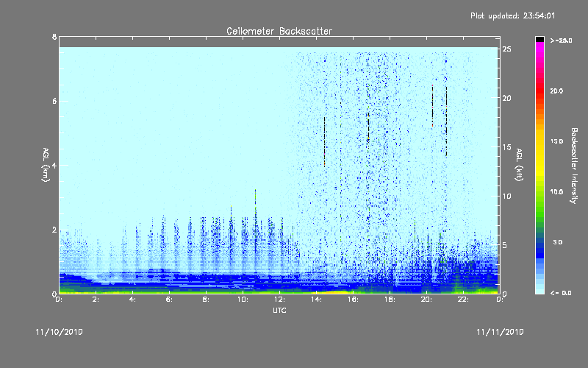Click the '10.0' colorbar tick label
The image size is (588, 368).
(556, 191)
